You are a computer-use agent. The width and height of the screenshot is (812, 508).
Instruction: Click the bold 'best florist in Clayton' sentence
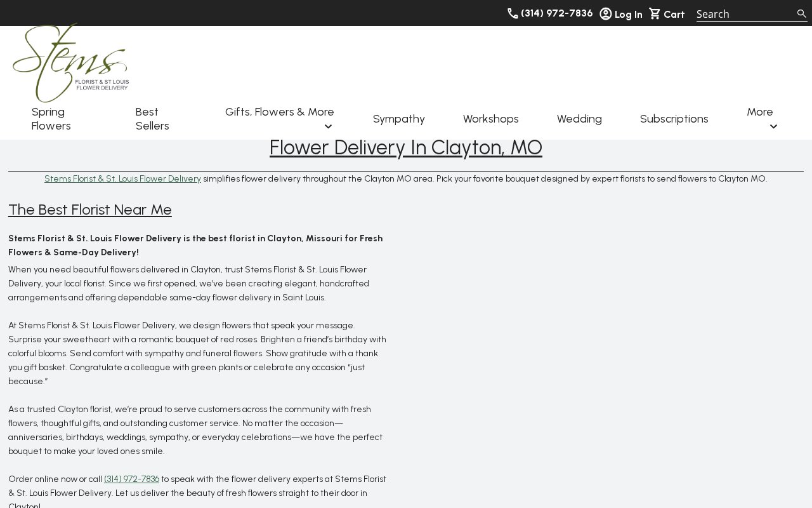tap(195, 245)
